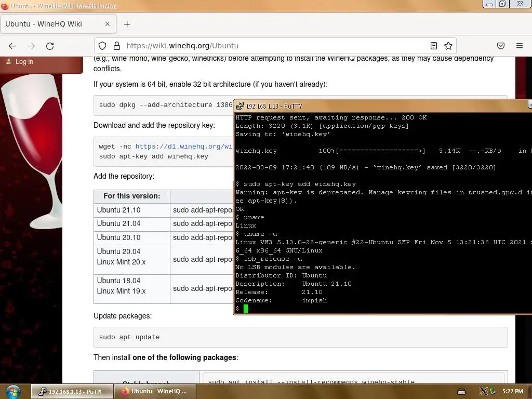This screenshot has height=399, width=532.
Task: Click the Firefox forward arrow
Action: coord(31,46)
